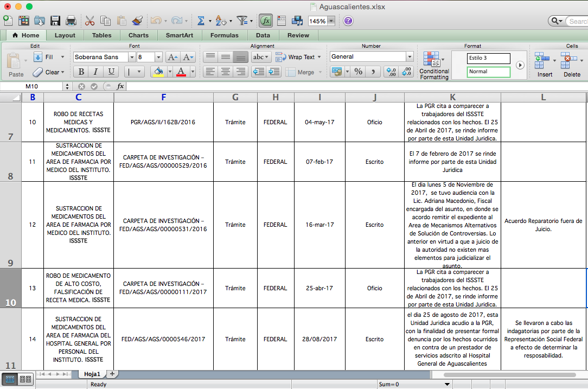Open the 145% zoom dropdown
This screenshot has height=389, width=588.
[331, 21]
